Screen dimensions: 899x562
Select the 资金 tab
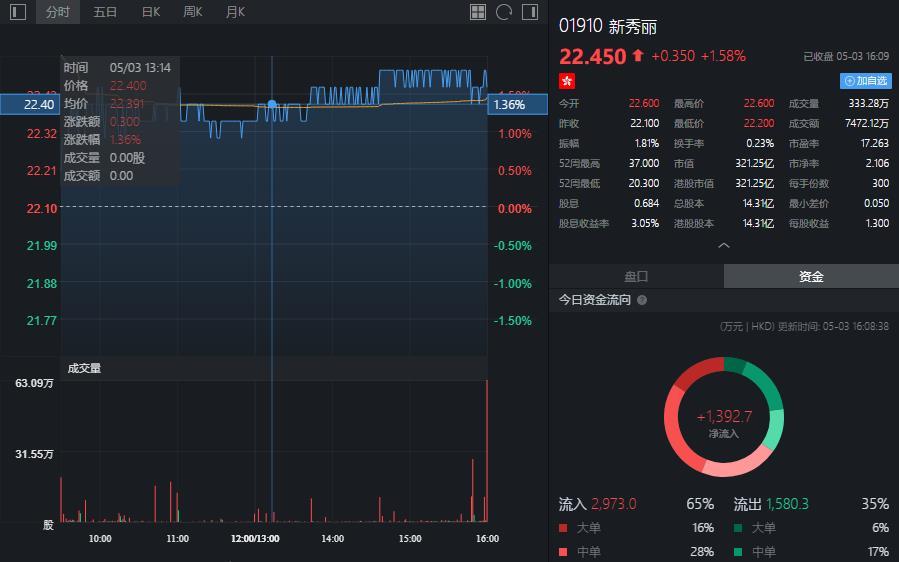811,276
